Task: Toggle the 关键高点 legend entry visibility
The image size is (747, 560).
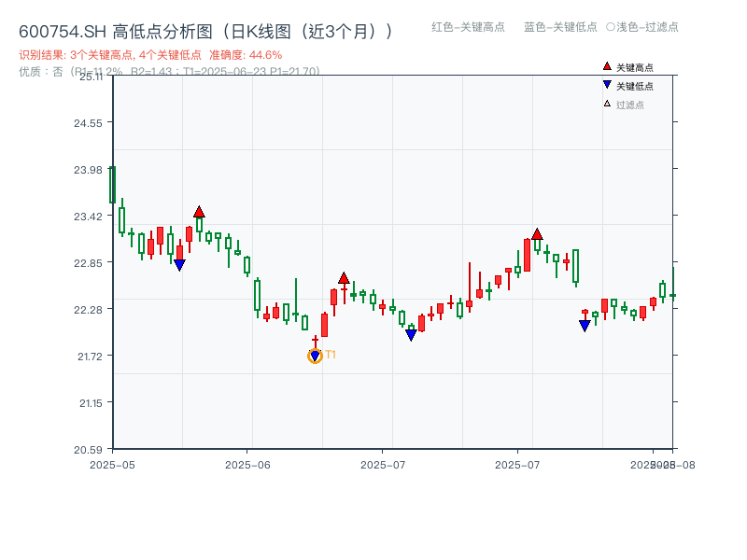Action: point(627,65)
